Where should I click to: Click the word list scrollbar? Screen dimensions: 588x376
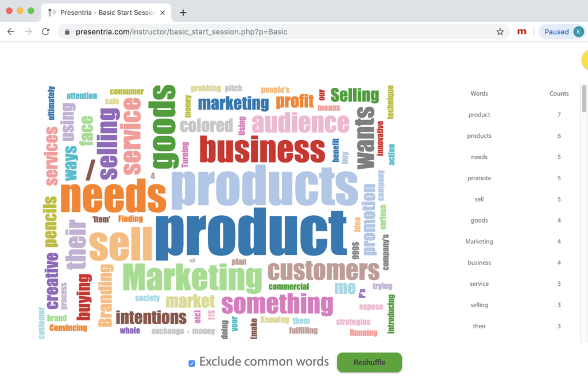[x=584, y=99]
